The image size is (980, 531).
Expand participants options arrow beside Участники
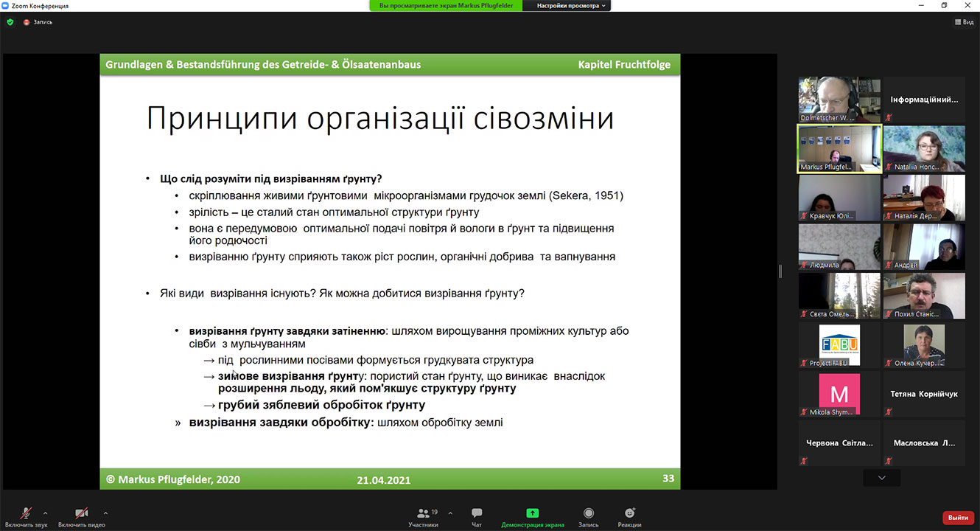click(450, 513)
